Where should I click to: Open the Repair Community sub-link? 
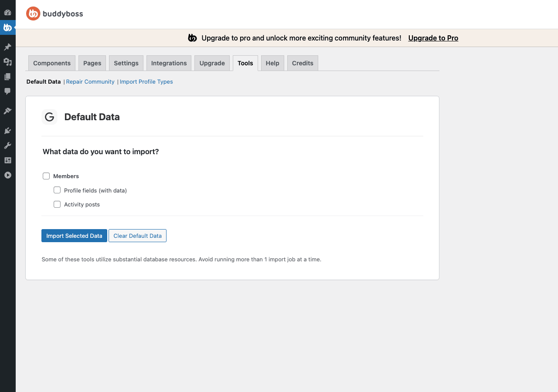click(90, 81)
